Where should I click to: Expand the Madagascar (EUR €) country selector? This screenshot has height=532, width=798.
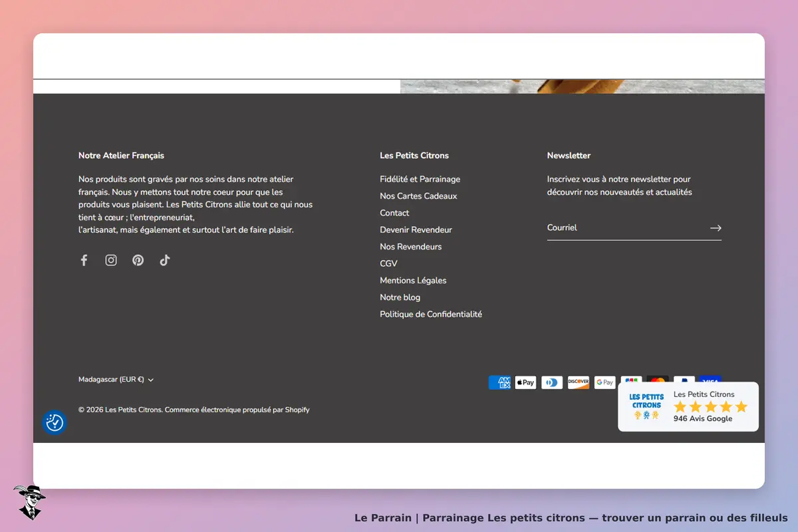click(116, 380)
